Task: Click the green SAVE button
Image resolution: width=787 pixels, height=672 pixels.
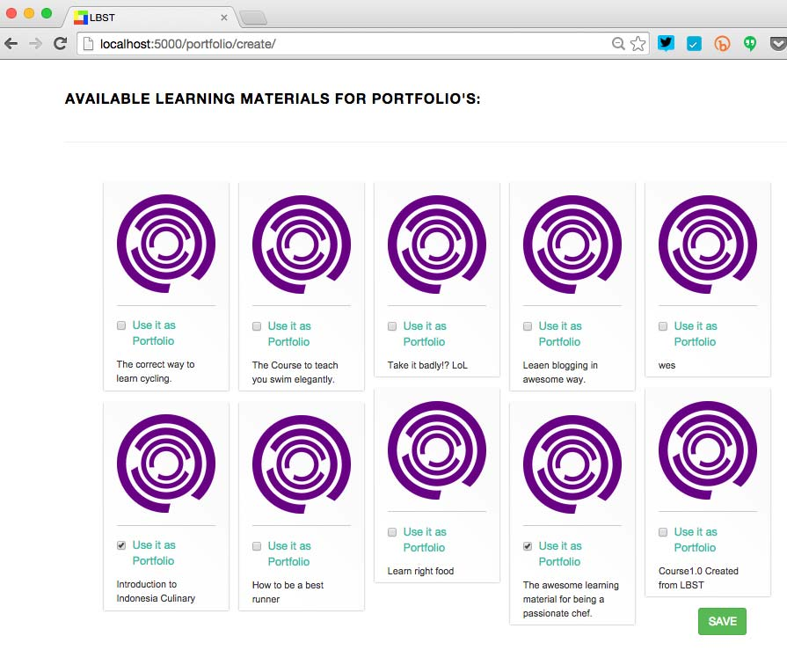Action: click(722, 622)
